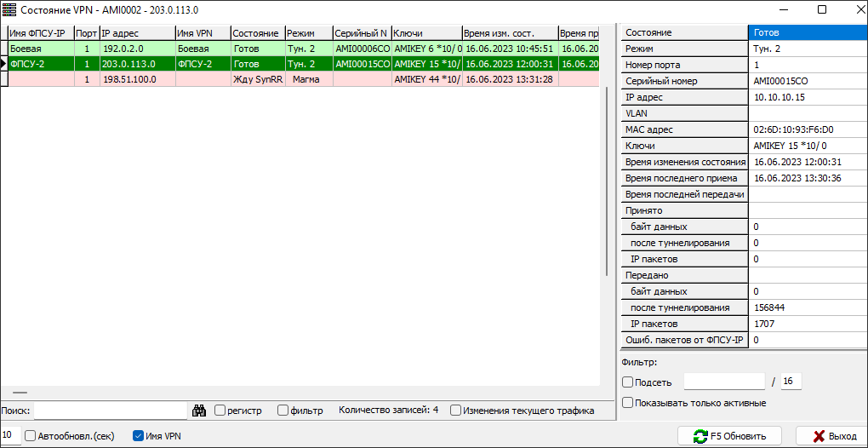Click the subnet address input field
868x448 pixels.
(723, 382)
